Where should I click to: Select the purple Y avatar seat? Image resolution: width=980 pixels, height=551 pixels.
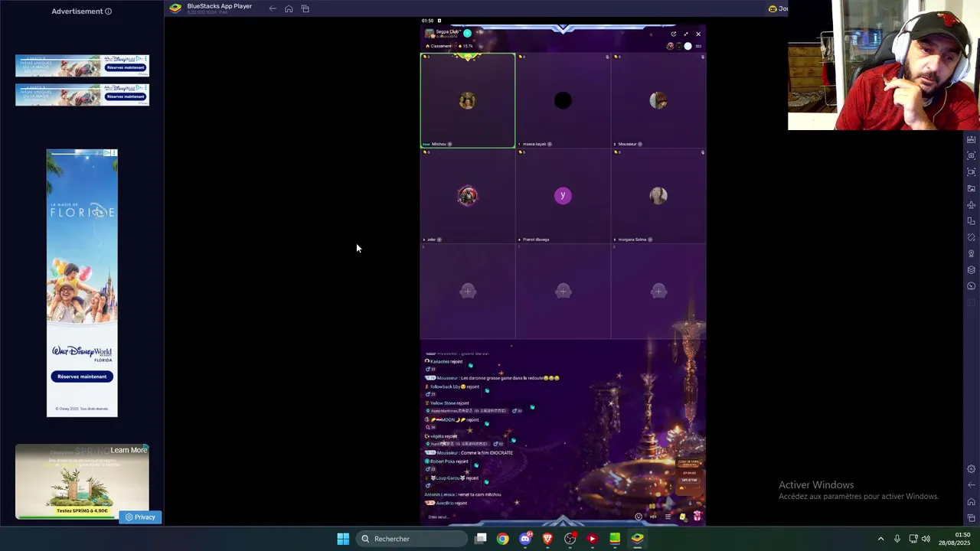[563, 196]
